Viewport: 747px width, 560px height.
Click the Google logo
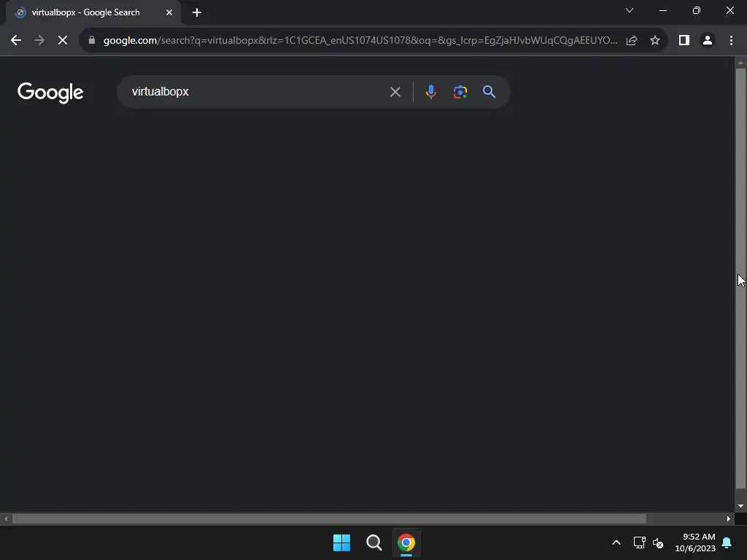pyautogui.click(x=50, y=93)
